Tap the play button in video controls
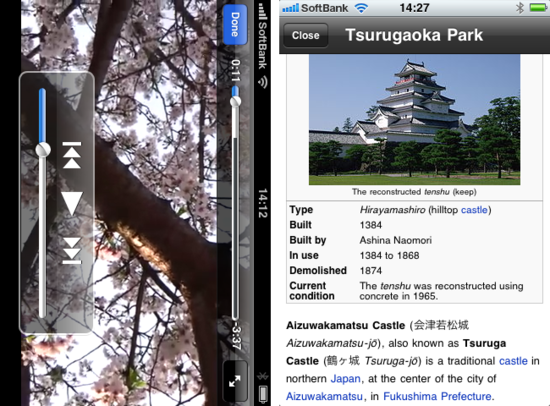 pyautogui.click(x=72, y=203)
